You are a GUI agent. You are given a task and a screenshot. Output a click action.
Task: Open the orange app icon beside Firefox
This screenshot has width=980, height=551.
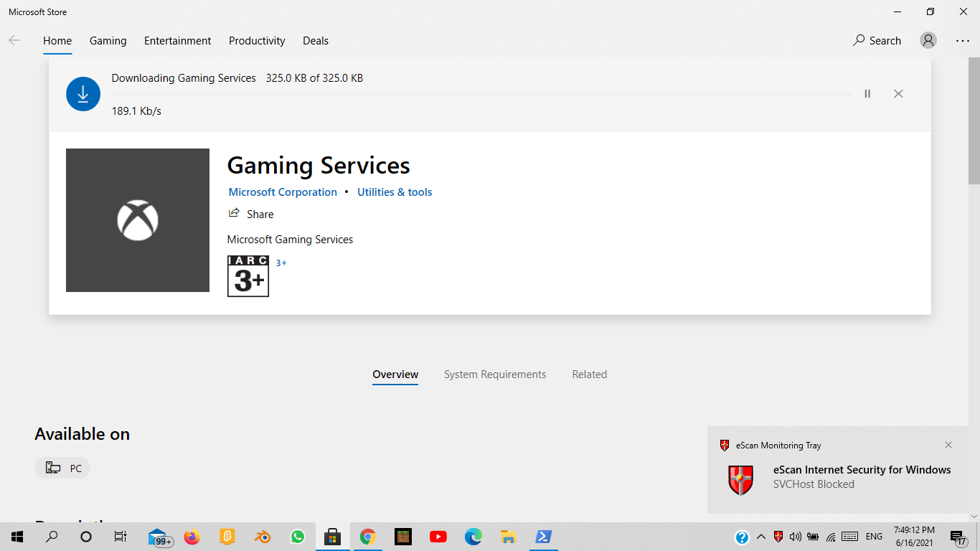[227, 537]
